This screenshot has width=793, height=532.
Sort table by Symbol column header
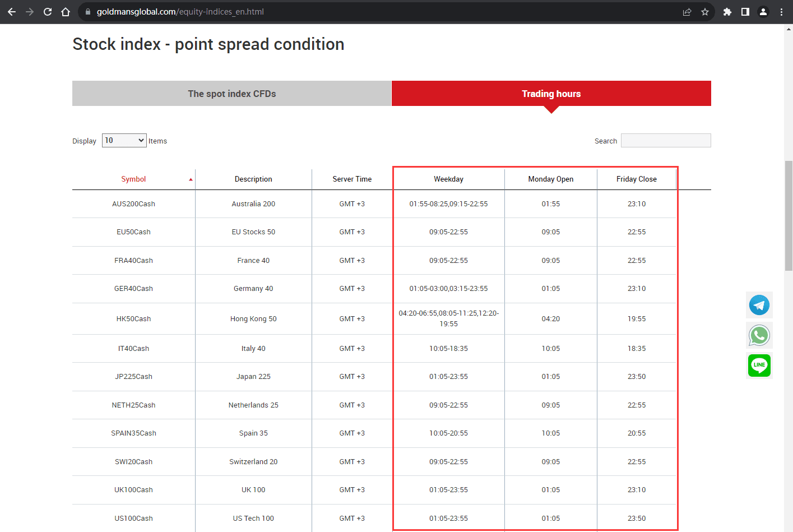(x=133, y=179)
